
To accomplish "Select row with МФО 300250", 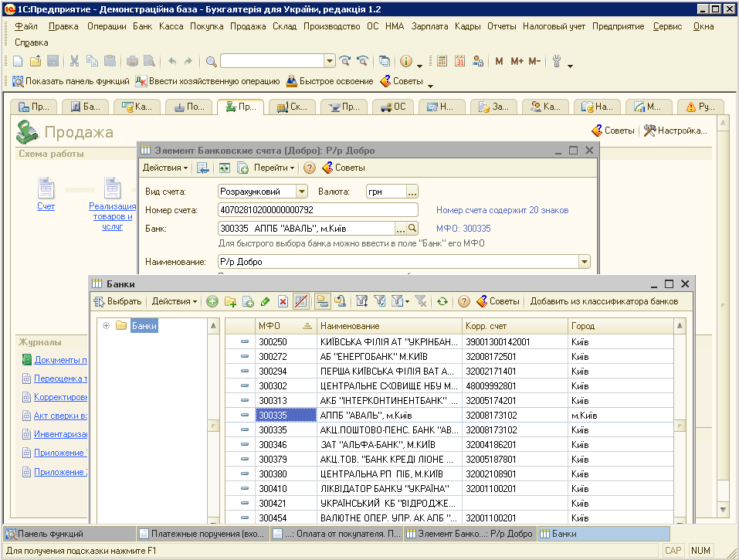I will click(x=449, y=341).
